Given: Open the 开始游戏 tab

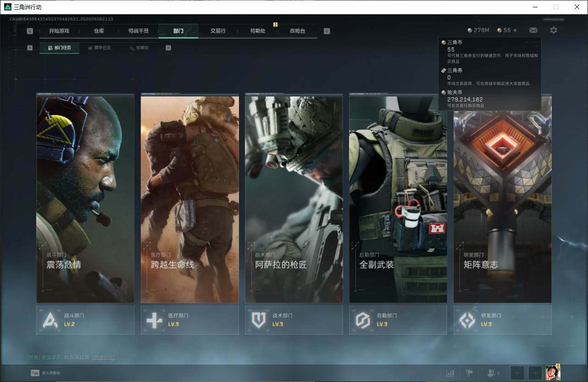Looking at the screenshot, I should click(59, 31).
